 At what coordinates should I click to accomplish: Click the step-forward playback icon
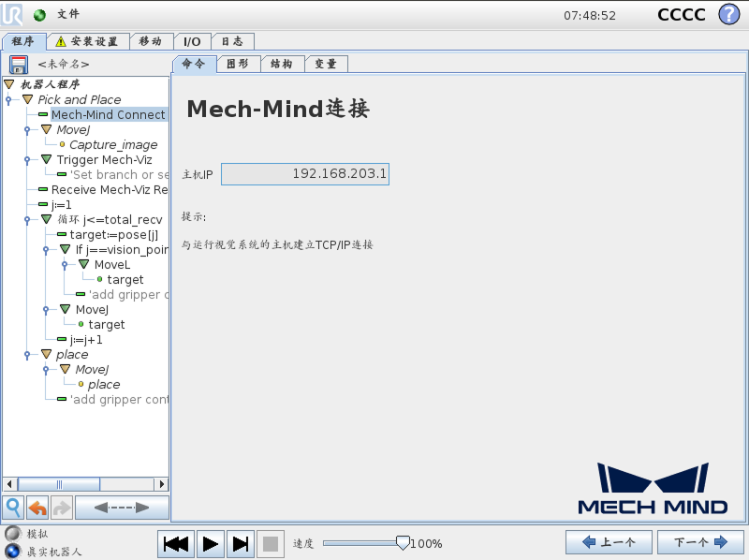[241, 543]
